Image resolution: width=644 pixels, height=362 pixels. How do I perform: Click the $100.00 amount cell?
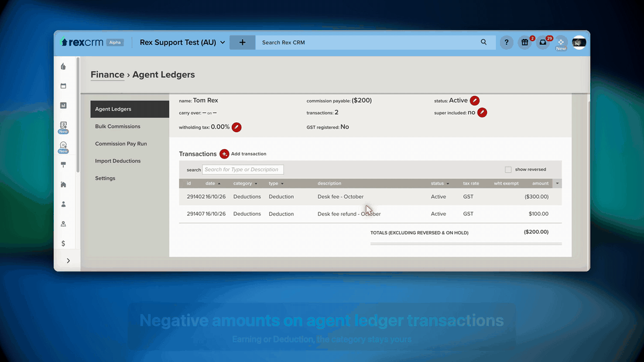(x=539, y=214)
